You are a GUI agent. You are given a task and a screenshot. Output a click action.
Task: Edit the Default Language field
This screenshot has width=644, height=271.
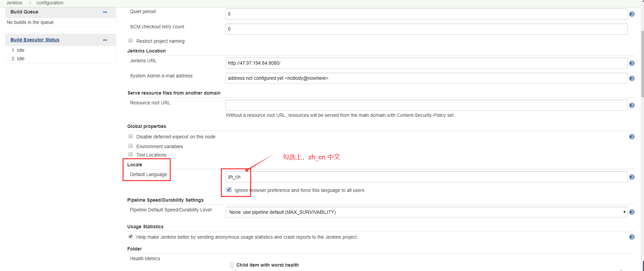click(x=427, y=177)
